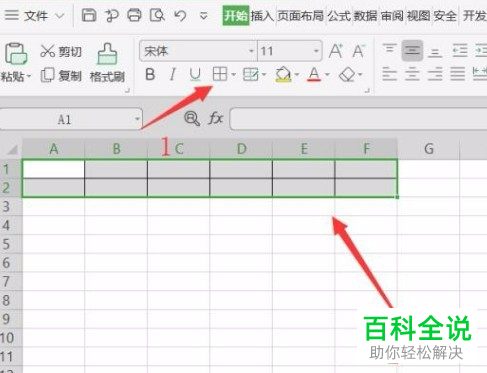This screenshot has width=487, height=373.
Task: Apply the yellow fill color bucket
Action: pyautogui.click(x=283, y=74)
